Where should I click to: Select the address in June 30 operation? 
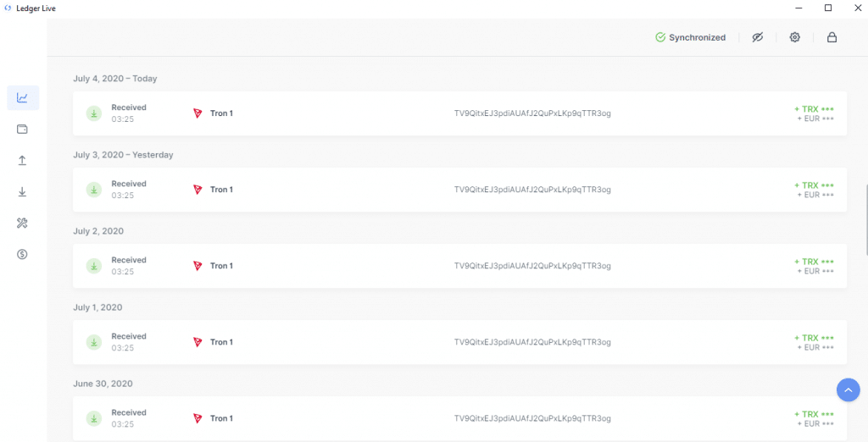[532, 419]
